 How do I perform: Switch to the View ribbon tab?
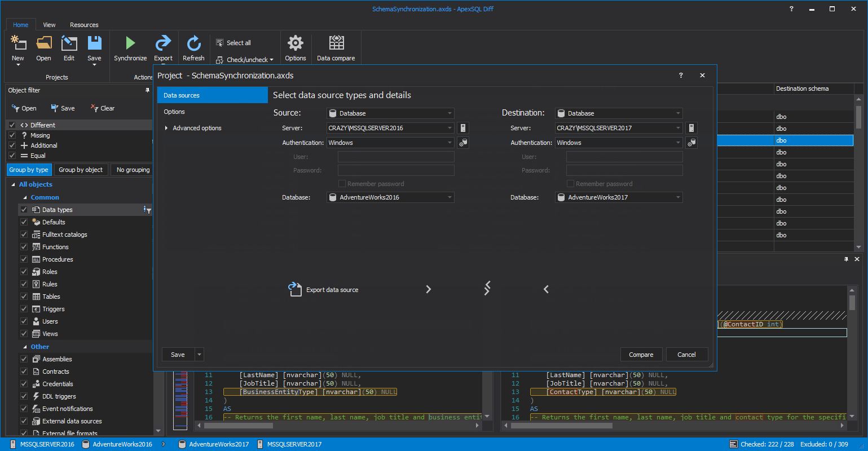click(x=50, y=25)
